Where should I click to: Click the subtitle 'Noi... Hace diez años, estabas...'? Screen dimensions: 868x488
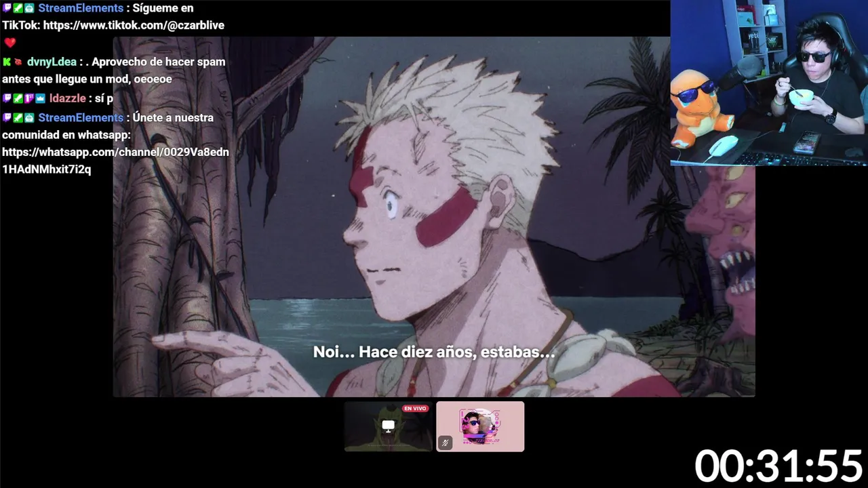[x=434, y=352]
